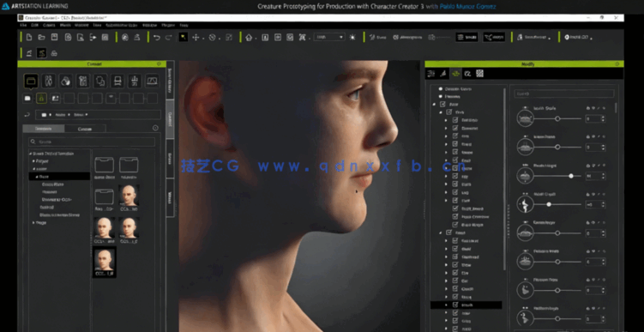Click the sun lighting icon in toolbar
The image size is (644, 332).
tap(352, 38)
